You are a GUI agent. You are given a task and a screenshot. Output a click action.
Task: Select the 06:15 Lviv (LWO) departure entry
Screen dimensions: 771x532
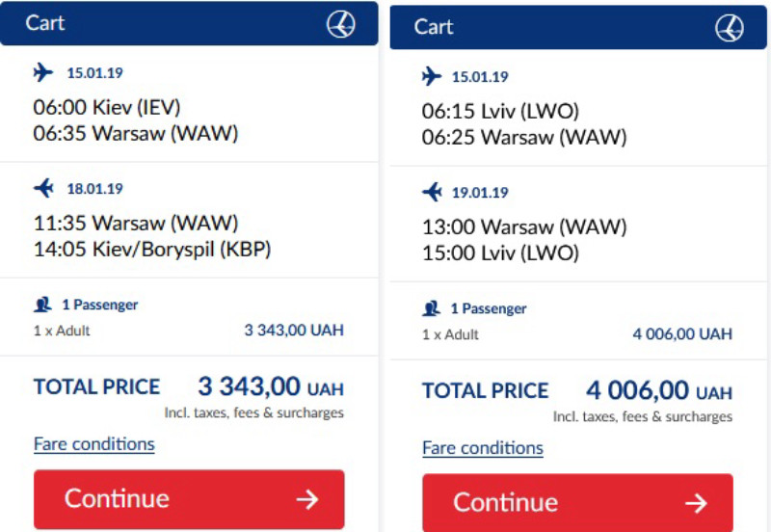pos(500,111)
